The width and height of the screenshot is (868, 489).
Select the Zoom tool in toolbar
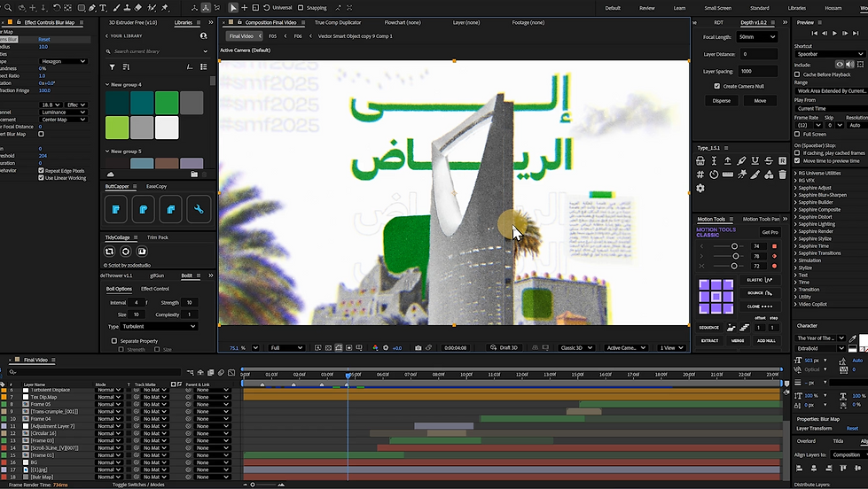[8, 8]
